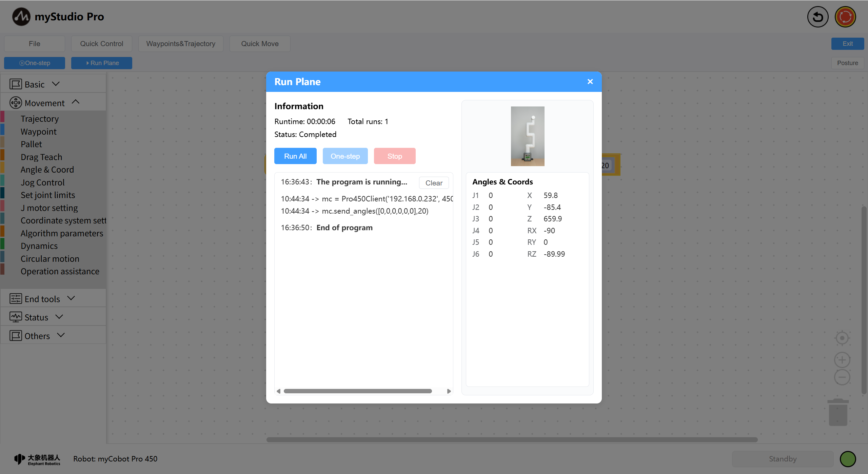Expand the Status category
Viewport: 868px width, 474px height.
click(x=37, y=317)
